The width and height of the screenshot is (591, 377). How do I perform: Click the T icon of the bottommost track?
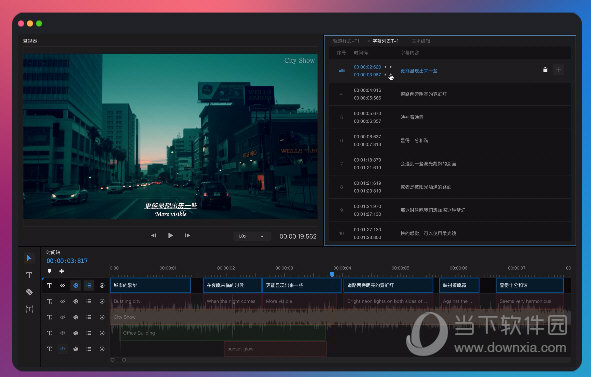coord(49,349)
